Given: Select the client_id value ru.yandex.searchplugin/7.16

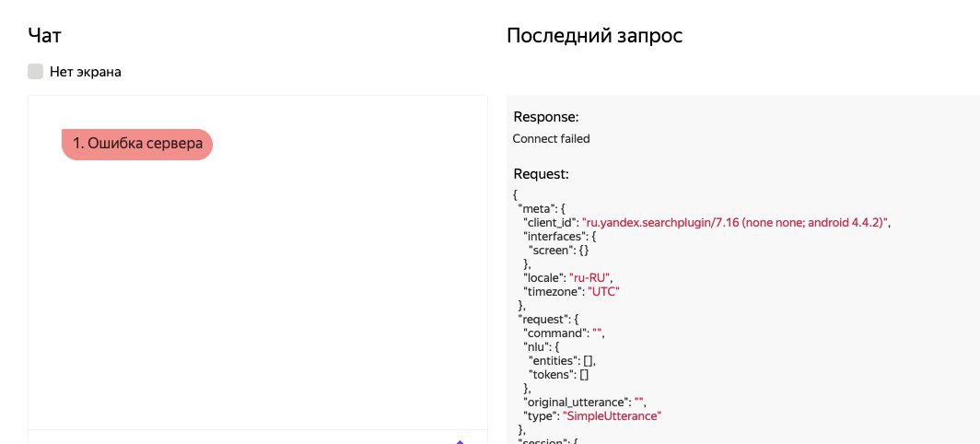Looking at the screenshot, I should (x=735, y=223).
